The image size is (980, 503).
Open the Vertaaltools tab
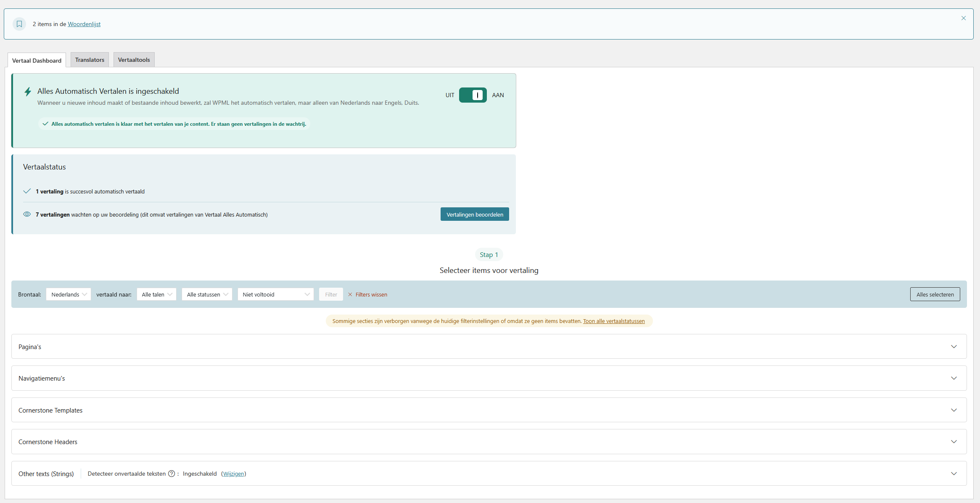coord(134,60)
